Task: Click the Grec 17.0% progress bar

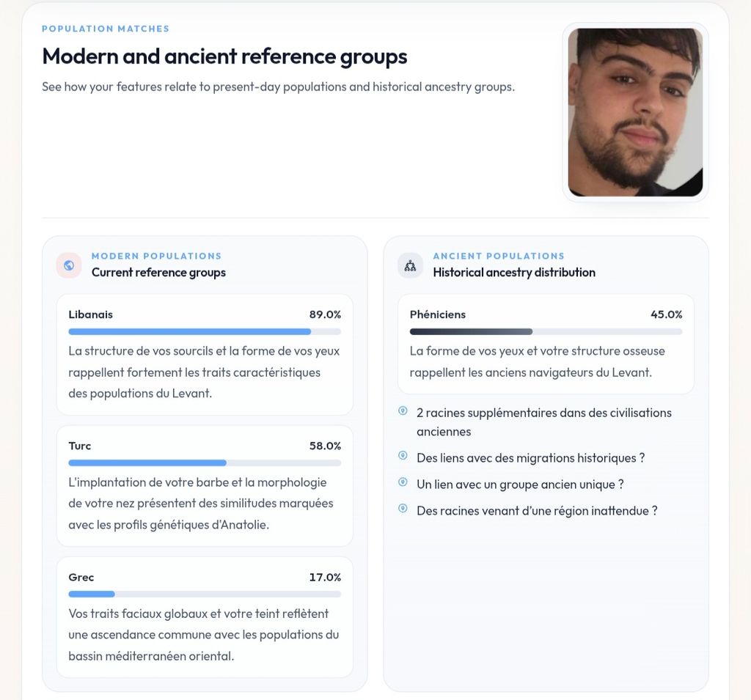Action: pos(205,594)
